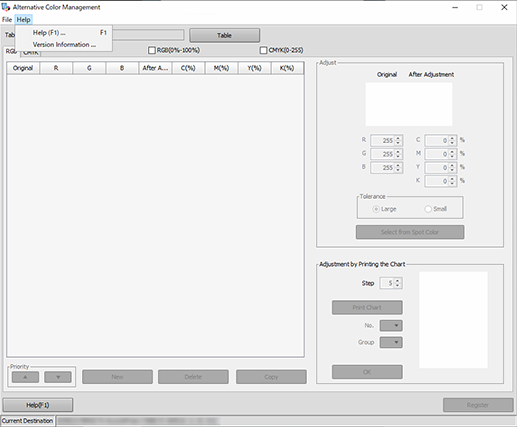Viewport: 517px width, 427px height.
Task: Decrease the K percentage spinner
Action: [x=452, y=183]
